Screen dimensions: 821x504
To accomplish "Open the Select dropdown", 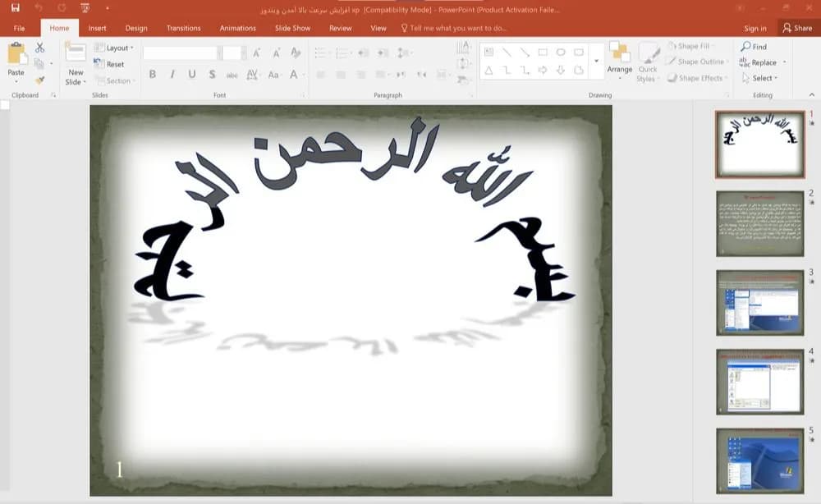I will tap(760, 78).
